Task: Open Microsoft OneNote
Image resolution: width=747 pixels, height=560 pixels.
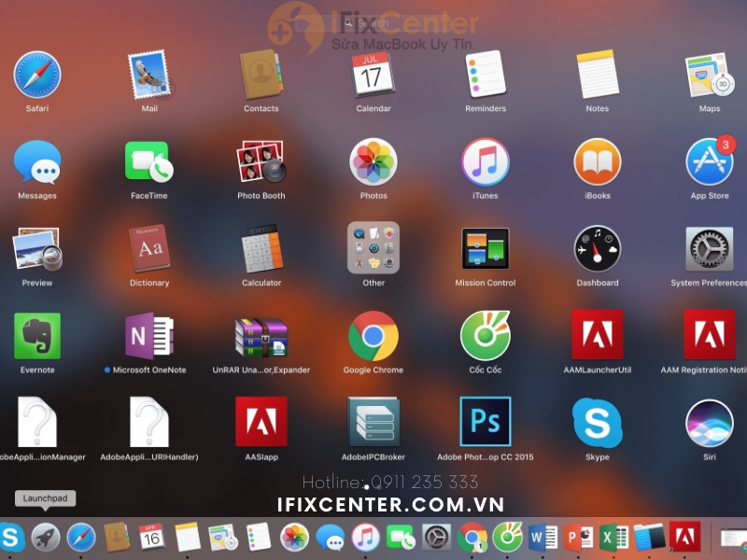Action: [149, 336]
